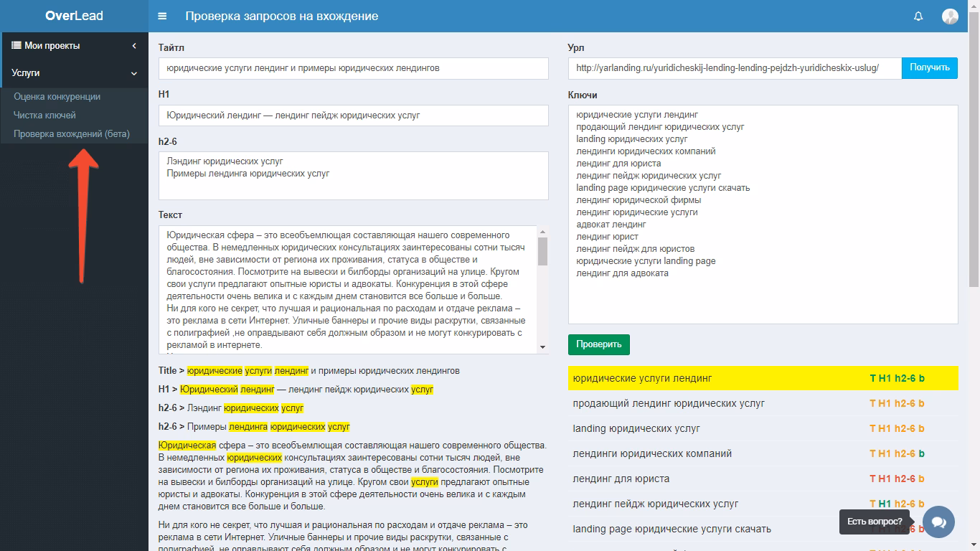Image resolution: width=980 pixels, height=551 pixels.
Task: Open Чистка ключей menu item
Action: 44,115
